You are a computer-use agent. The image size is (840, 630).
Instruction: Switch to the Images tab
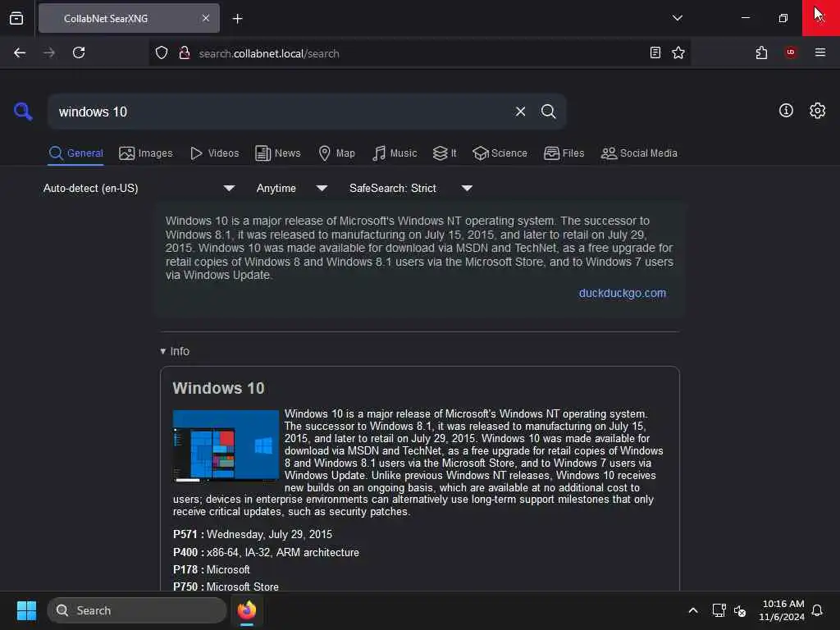pyautogui.click(x=146, y=153)
